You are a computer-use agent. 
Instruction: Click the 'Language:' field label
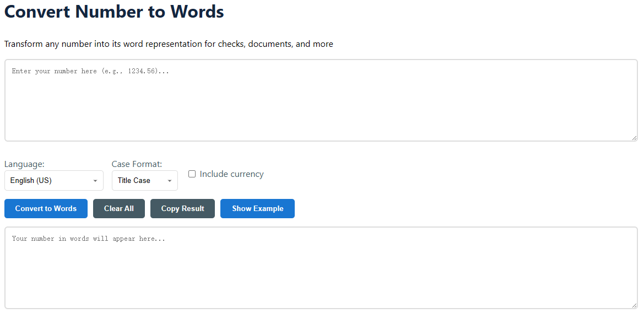click(x=24, y=164)
